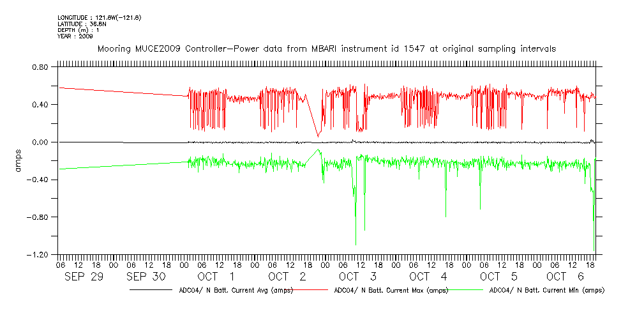This screenshot has height=322, width=644.
Task: Select the SEP 30 date label
Action: (x=146, y=277)
